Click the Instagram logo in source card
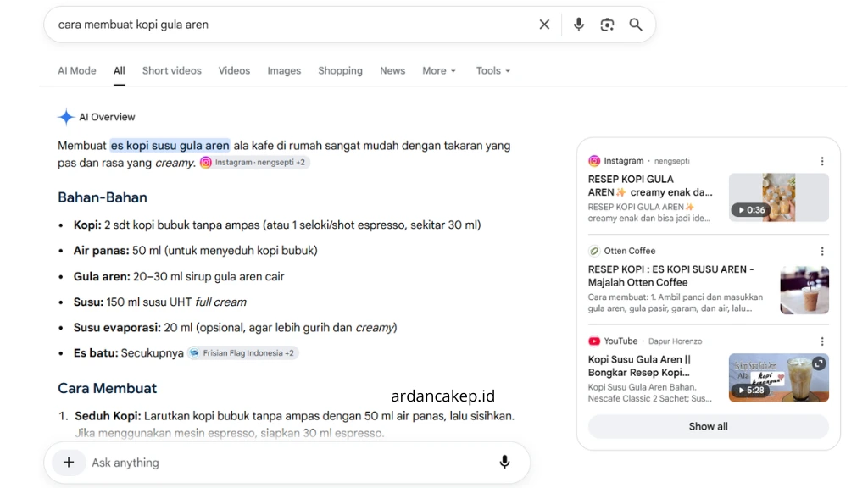This screenshot has height=488, width=868. pyautogui.click(x=594, y=161)
